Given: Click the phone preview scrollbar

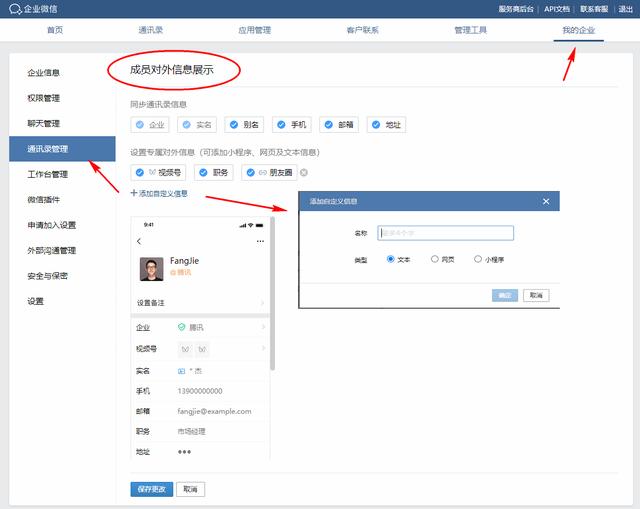Looking at the screenshot, I should point(272,294).
